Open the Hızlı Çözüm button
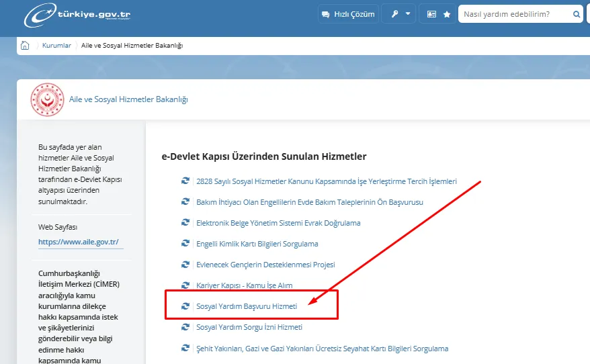The image size is (590, 364). click(x=348, y=14)
